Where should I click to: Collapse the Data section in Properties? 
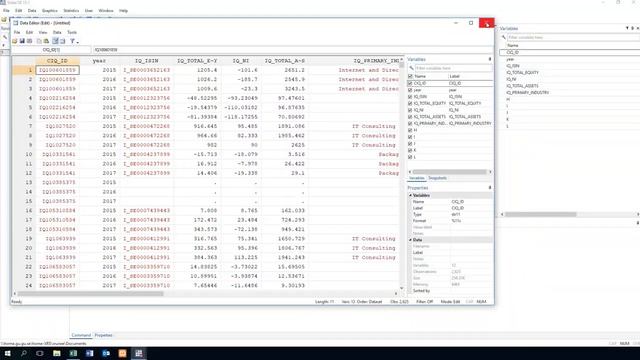click(410, 240)
